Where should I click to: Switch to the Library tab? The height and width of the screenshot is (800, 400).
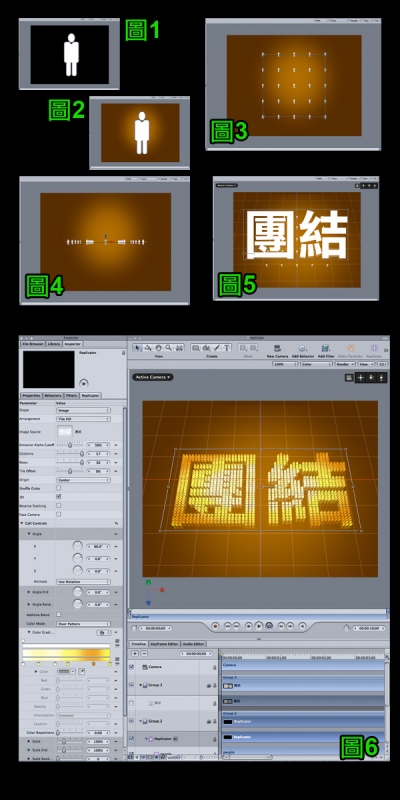tap(54, 344)
